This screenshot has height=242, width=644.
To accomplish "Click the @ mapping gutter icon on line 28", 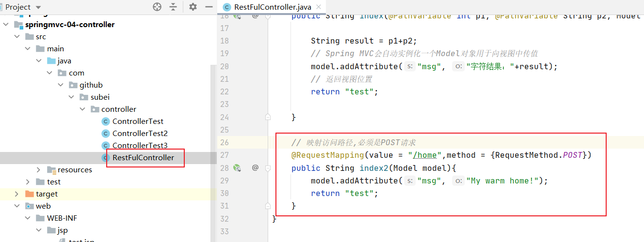I will [x=255, y=168].
